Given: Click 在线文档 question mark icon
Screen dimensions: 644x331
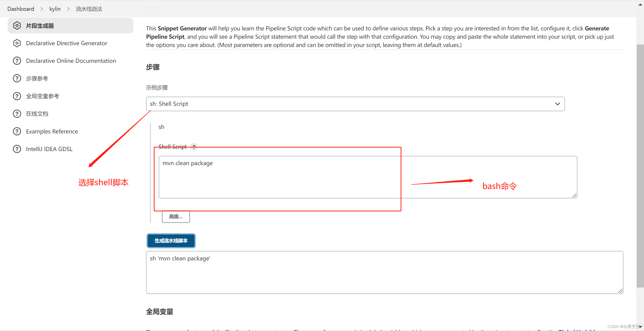Looking at the screenshot, I should click(17, 113).
